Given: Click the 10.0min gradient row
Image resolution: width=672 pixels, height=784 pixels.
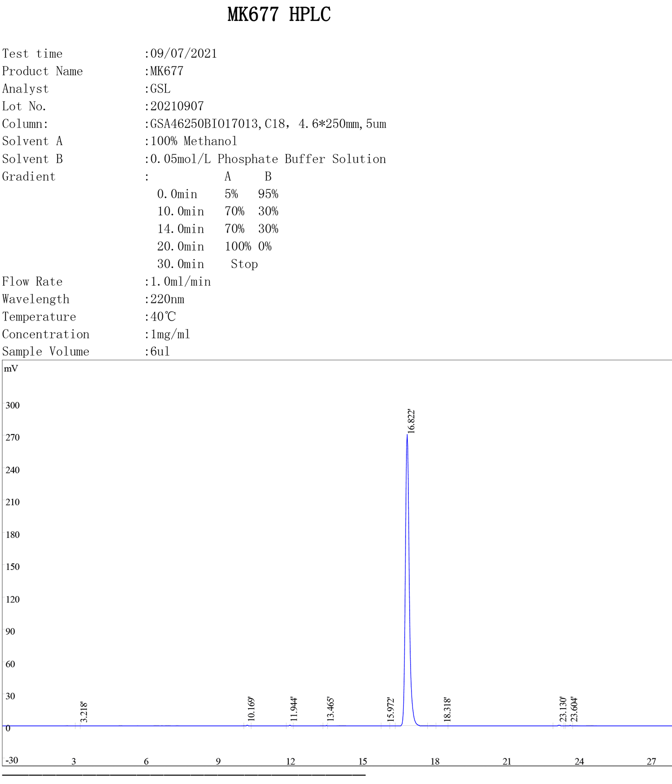Looking at the screenshot, I should pos(218,211).
